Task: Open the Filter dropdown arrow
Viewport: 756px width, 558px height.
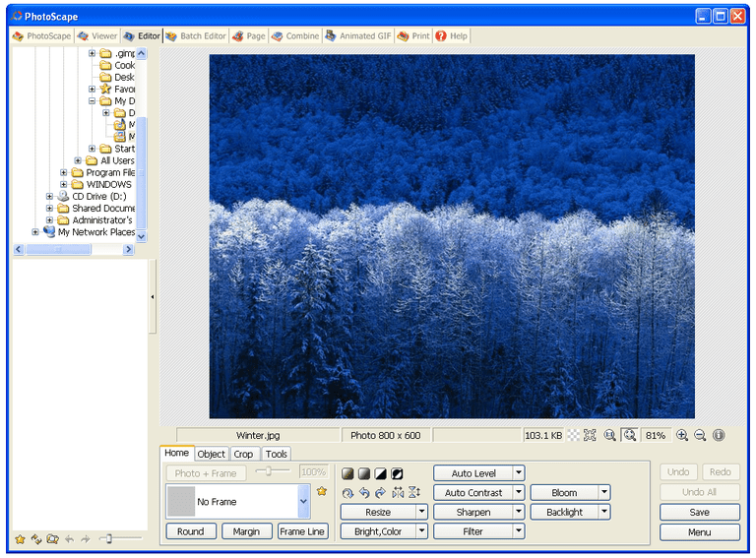Action: pyautogui.click(x=519, y=531)
